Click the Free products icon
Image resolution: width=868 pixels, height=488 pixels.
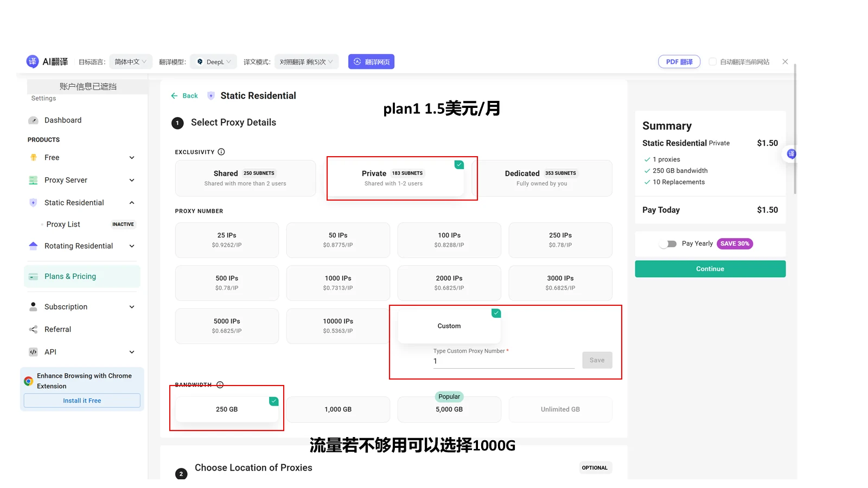click(x=33, y=157)
